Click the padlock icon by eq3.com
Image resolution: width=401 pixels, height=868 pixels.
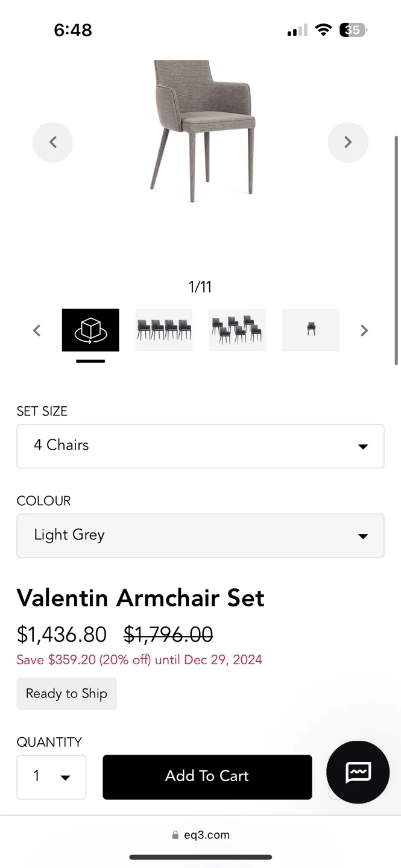click(174, 835)
